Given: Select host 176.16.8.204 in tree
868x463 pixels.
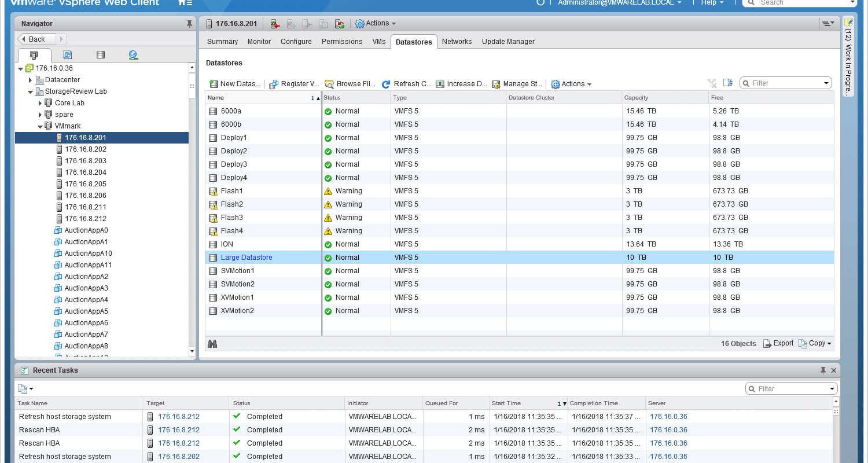Looking at the screenshot, I should 86,172.
